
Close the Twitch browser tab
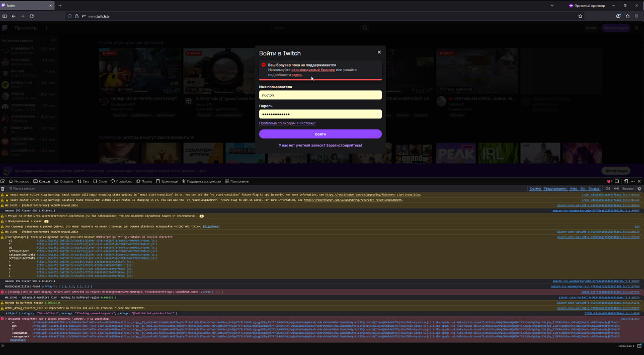coord(50,6)
